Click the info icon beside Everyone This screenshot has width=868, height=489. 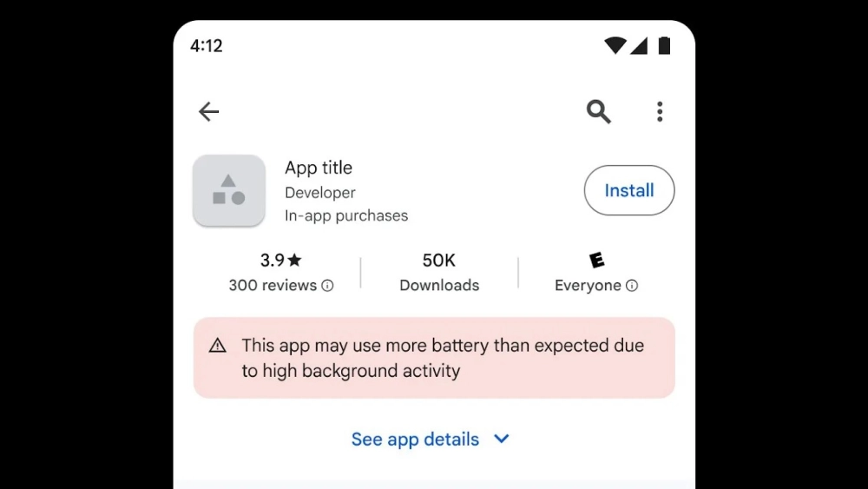coord(632,285)
